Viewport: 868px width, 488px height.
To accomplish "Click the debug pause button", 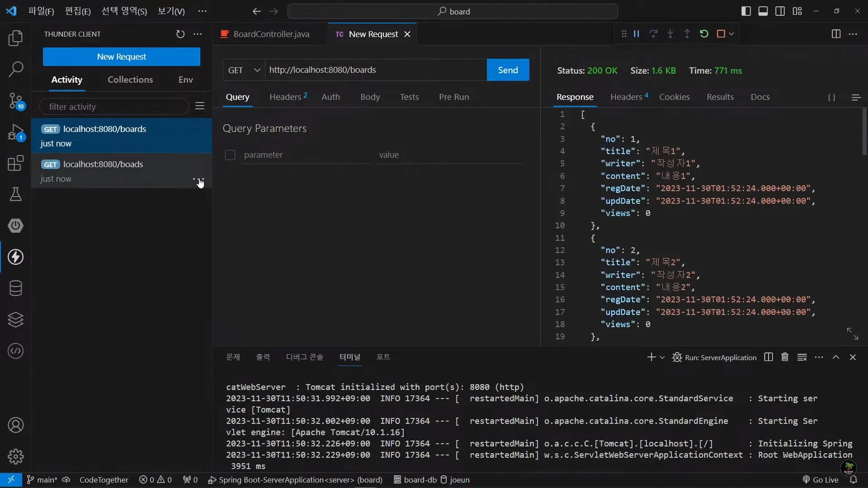I will pos(637,34).
